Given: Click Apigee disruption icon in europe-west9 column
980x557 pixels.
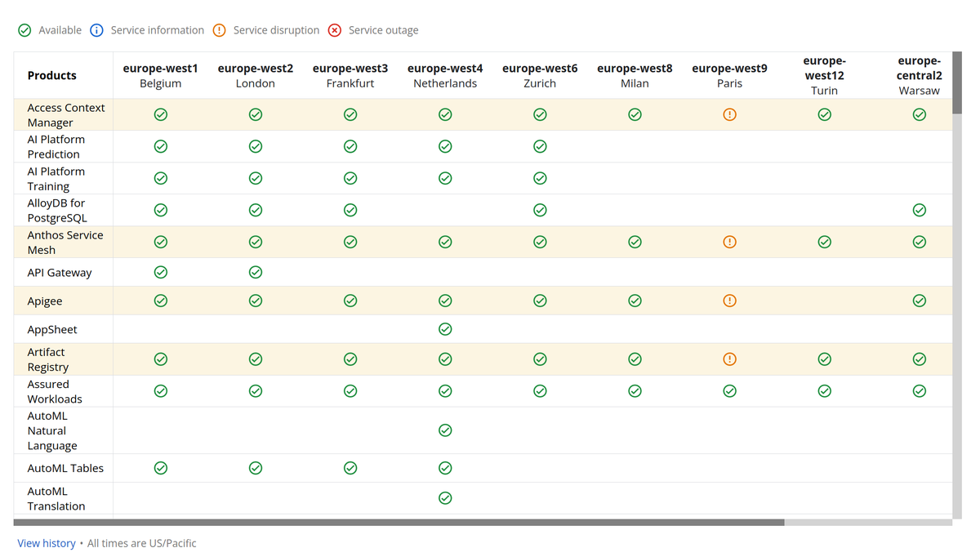Looking at the screenshot, I should click(730, 301).
